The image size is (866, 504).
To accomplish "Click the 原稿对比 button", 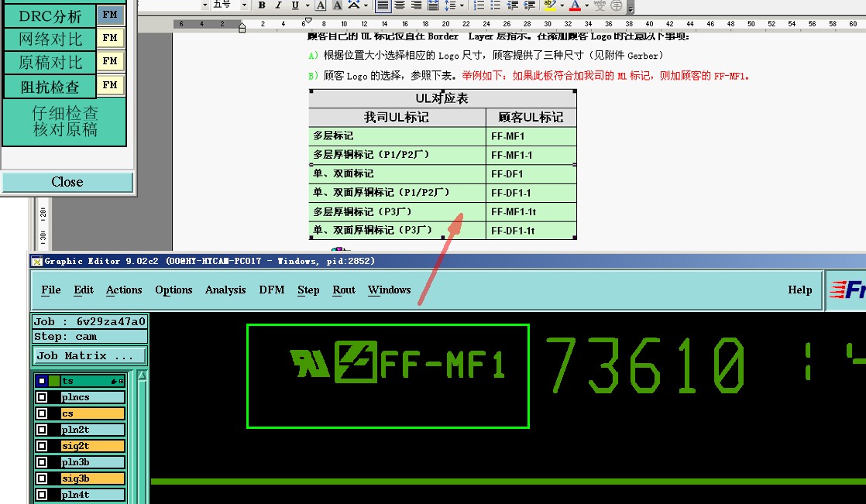I will [x=50, y=63].
